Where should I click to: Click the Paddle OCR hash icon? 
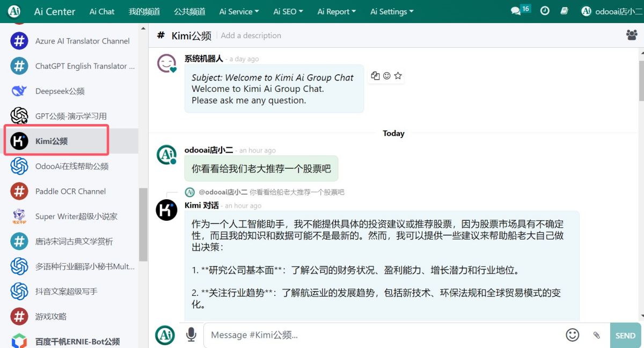point(19,191)
